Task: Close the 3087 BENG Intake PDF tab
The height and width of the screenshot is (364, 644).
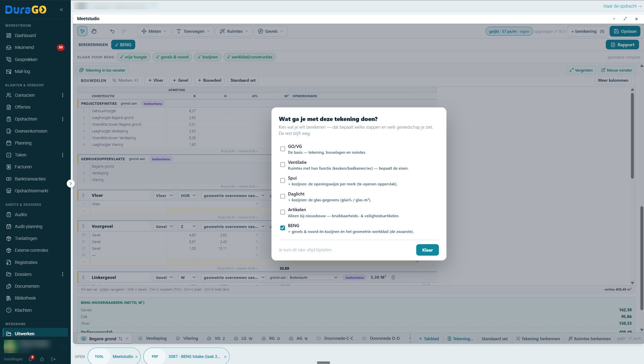Action: tap(225, 357)
